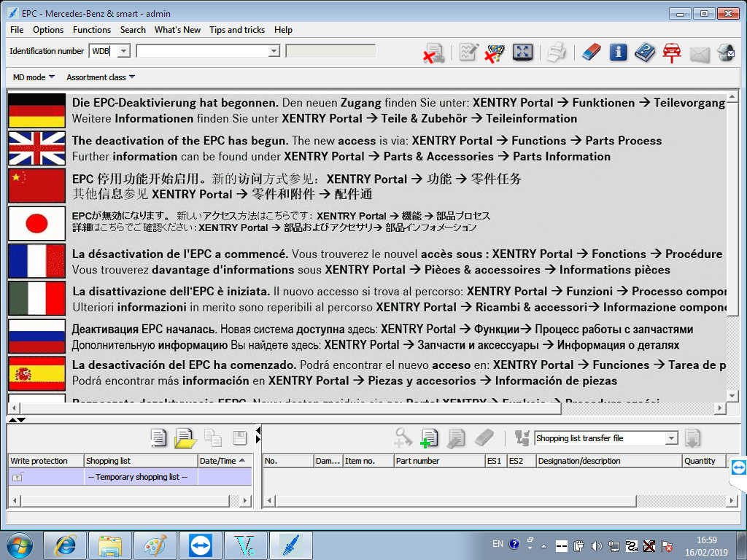
Task: Open the help book icon
Action: pyautogui.click(x=645, y=52)
